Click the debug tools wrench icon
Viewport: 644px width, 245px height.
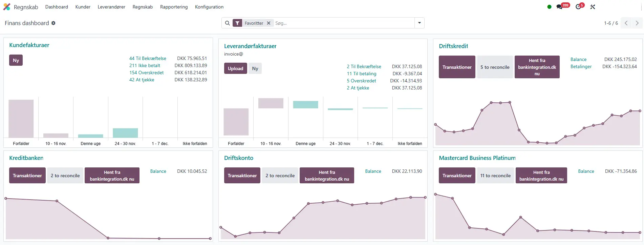[x=593, y=7]
